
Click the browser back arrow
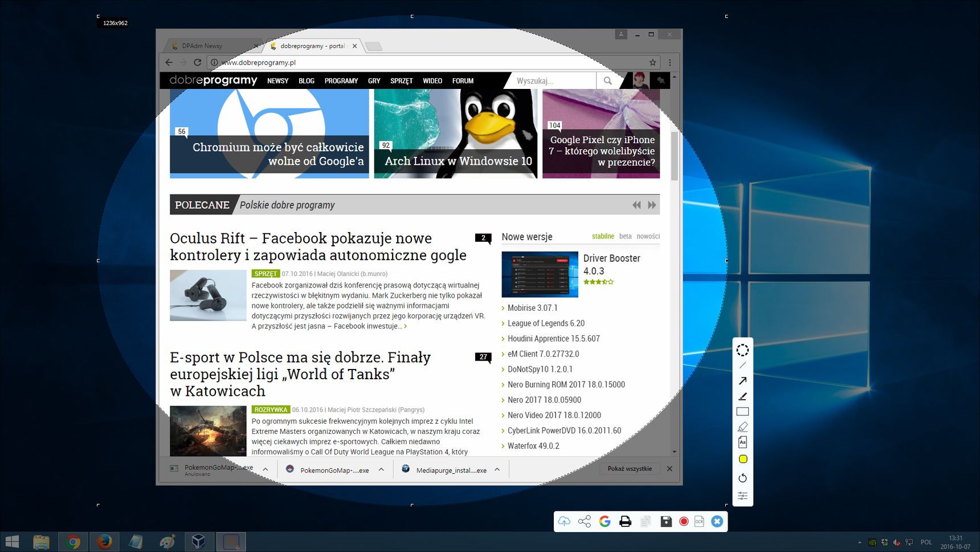point(169,62)
